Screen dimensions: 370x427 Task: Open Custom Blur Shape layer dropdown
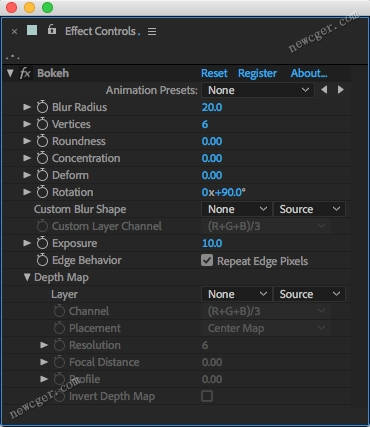coord(237,209)
